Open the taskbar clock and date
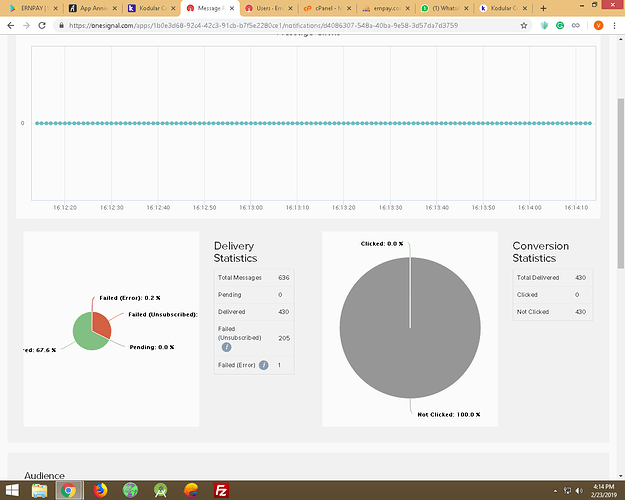The image size is (625, 500). pyautogui.click(x=603, y=491)
